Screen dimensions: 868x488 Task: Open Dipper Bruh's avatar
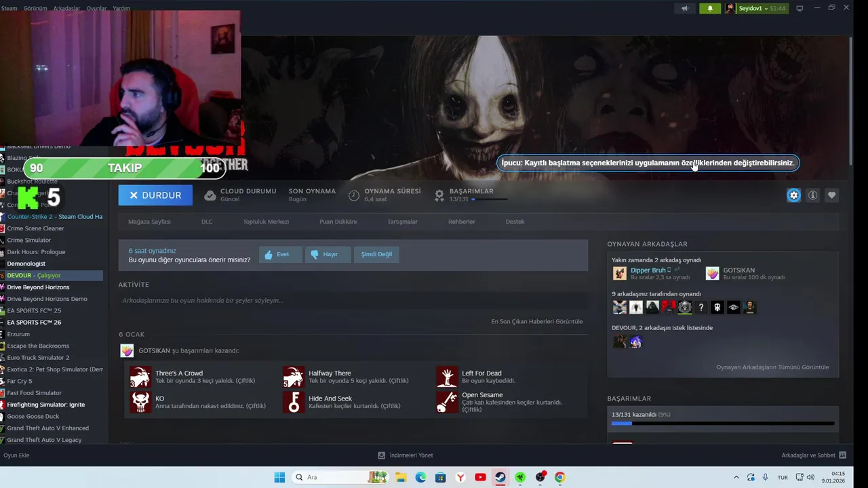pos(620,273)
